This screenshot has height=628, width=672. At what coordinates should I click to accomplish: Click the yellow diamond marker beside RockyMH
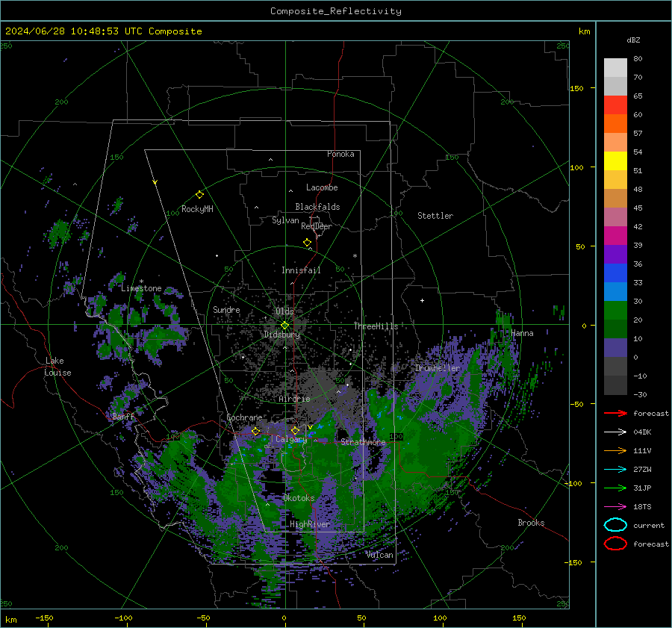[199, 195]
